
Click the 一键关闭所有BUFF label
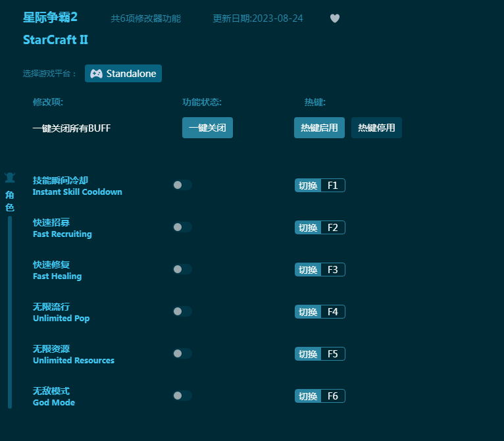[72, 128]
